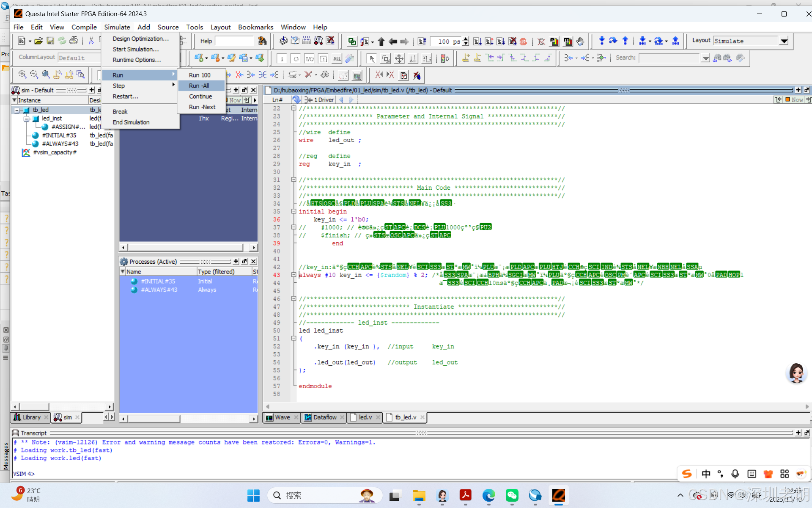Click the Restart simulation icon

(422, 41)
